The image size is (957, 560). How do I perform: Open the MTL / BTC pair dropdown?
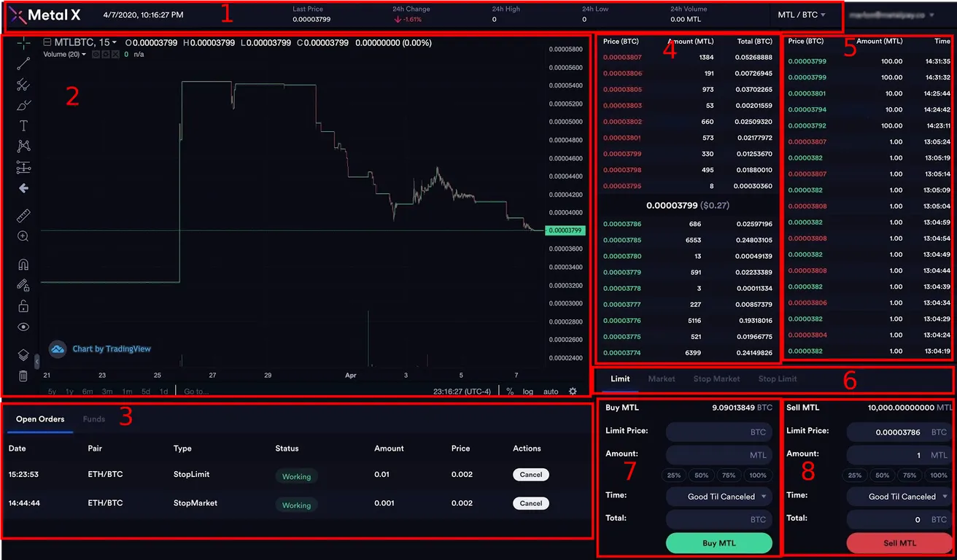coord(802,15)
